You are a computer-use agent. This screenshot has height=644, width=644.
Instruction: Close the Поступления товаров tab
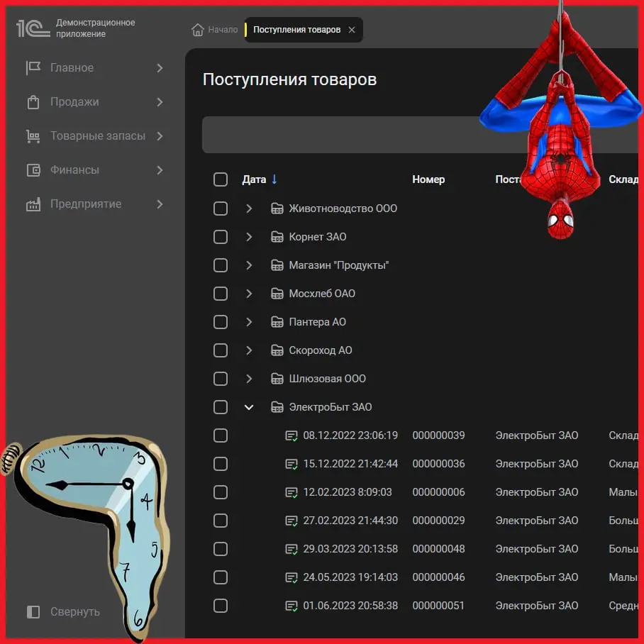(352, 30)
